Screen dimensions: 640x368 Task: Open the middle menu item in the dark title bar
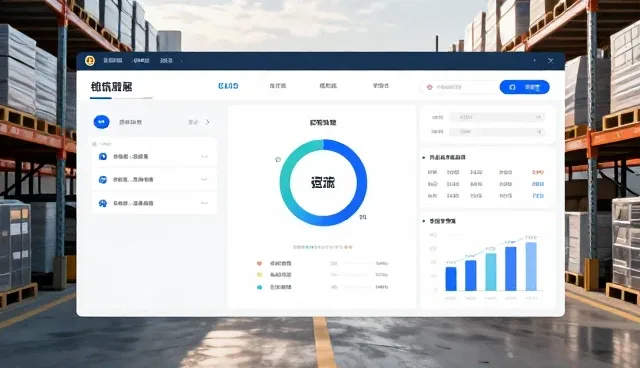click(x=141, y=61)
